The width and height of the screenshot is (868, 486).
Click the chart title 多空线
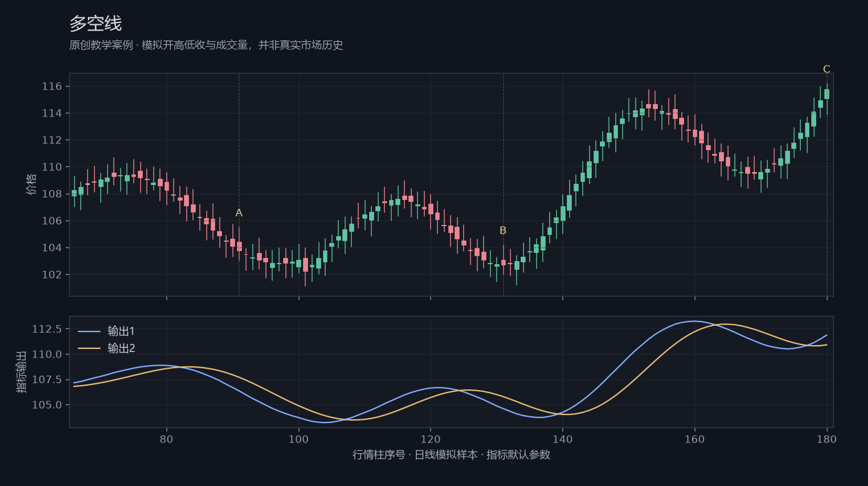(x=95, y=24)
